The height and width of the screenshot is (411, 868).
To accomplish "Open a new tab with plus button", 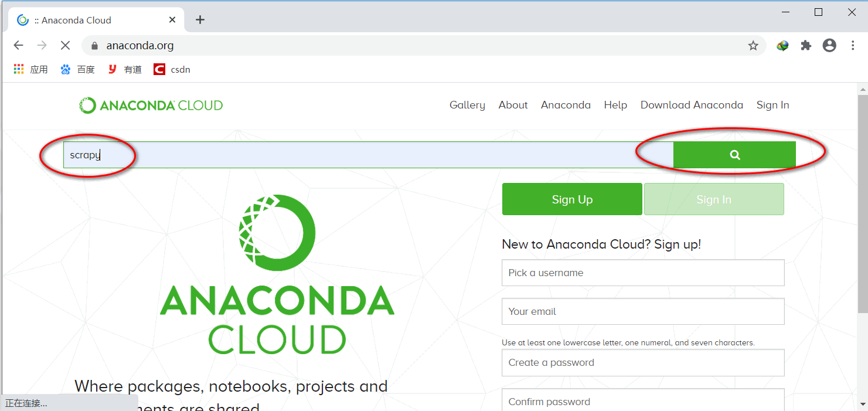I will (200, 20).
